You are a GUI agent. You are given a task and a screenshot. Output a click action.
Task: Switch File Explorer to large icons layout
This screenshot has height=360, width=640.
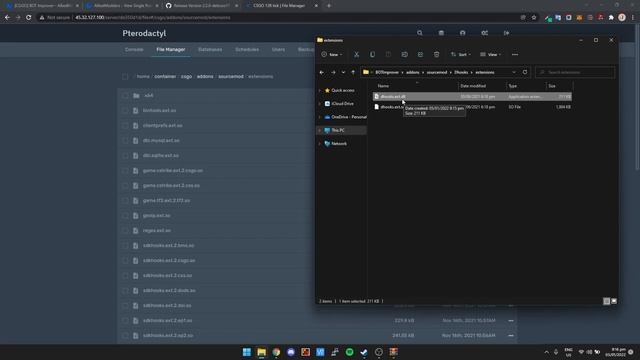pos(614,301)
